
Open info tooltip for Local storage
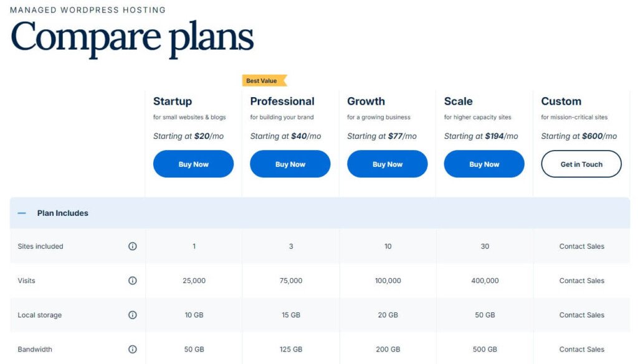point(133,315)
